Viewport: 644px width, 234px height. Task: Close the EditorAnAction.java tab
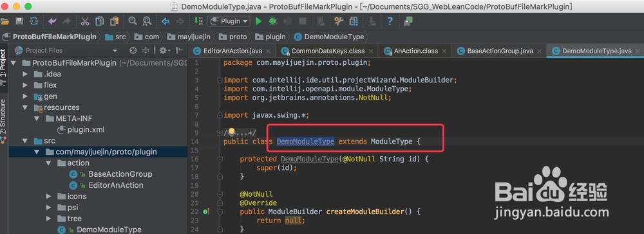[268, 51]
